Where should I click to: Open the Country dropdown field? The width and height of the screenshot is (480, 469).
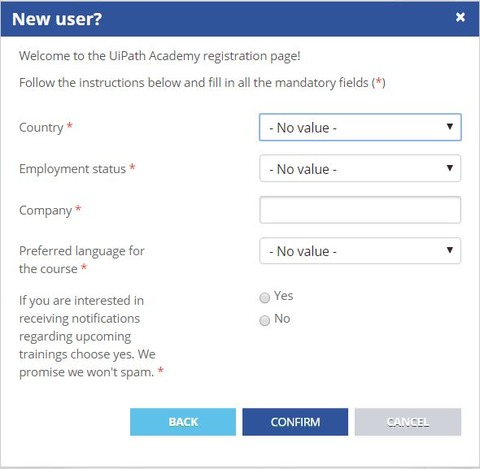360,127
